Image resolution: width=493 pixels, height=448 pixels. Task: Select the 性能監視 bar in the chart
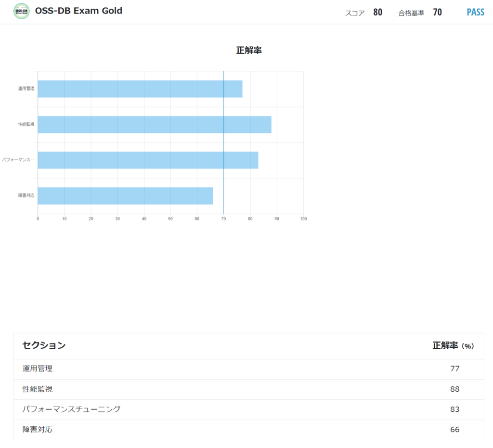pyautogui.click(x=154, y=124)
